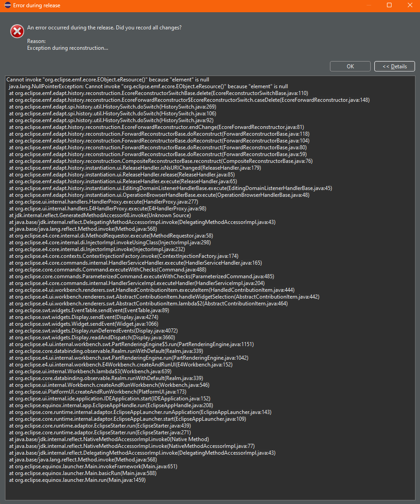
Task: Click the Main.basicRun stack line
Action: click(83, 472)
